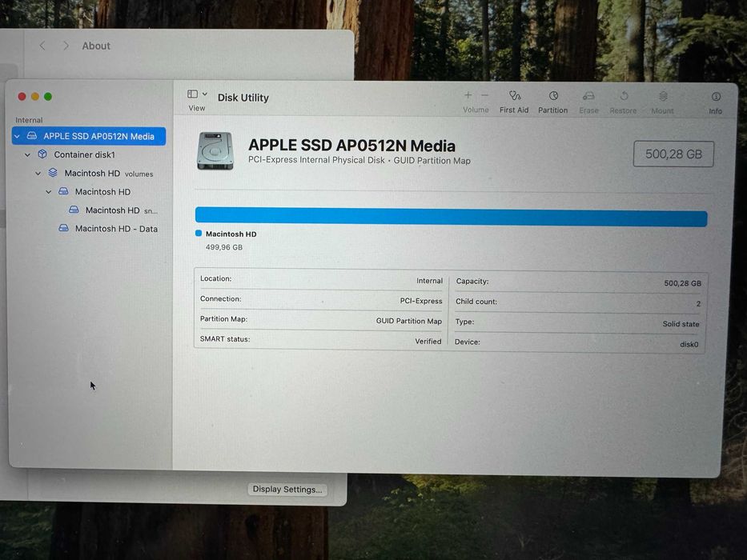Click the PCI-Express connection value
The width and height of the screenshot is (747, 560).
tap(420, 301)
